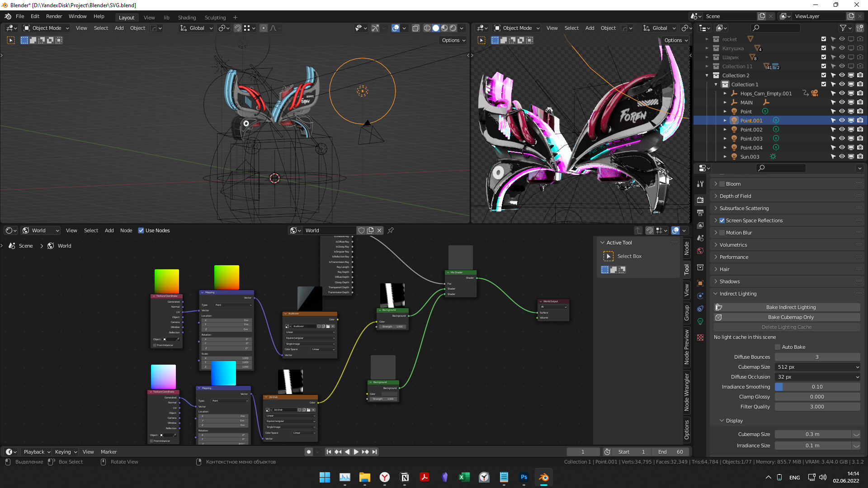This screenshot has width=868, height=488.
Task: Switch left viewport to rendered shading
Action: point(453,28)
